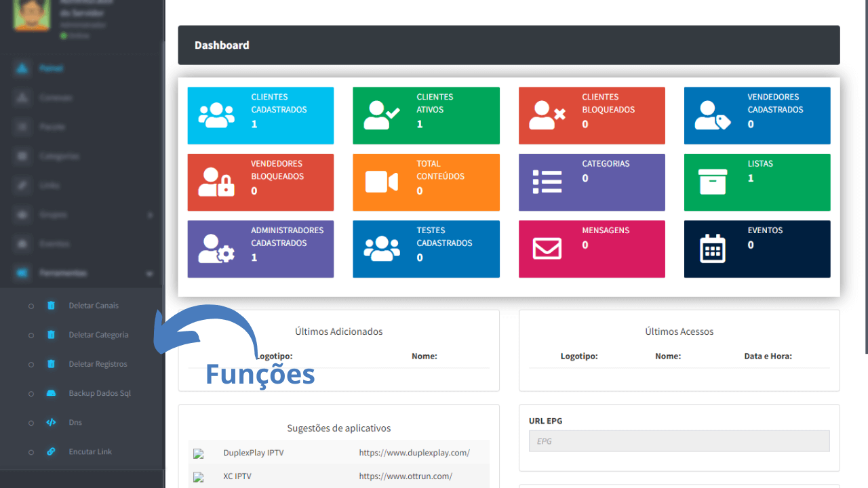
Task: Select the circle bullet beside Encutar Link
Action: click(31, 452)
